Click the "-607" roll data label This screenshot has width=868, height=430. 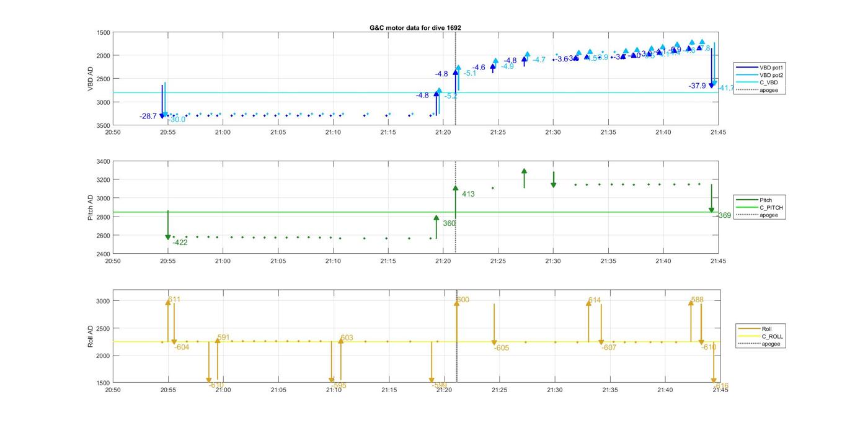[609, 347]
